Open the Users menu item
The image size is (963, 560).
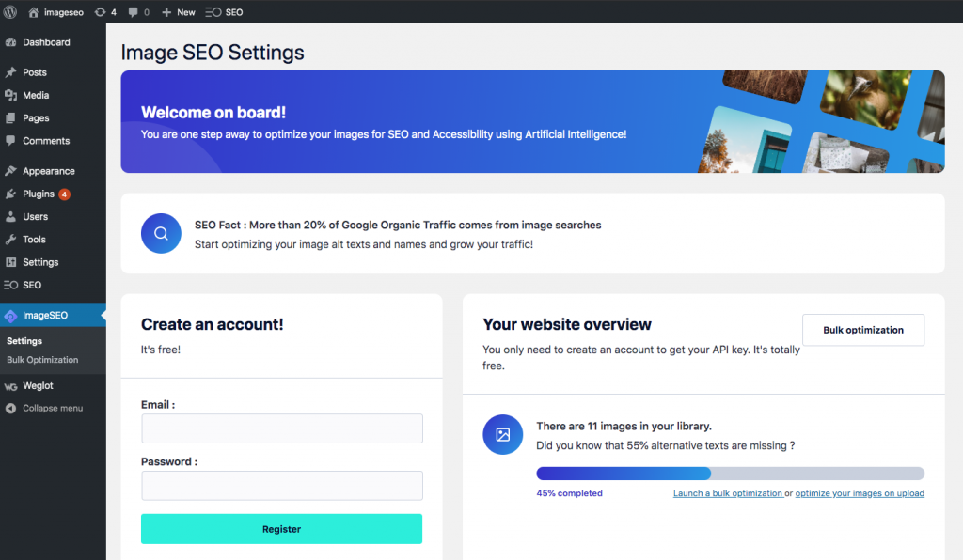point(35,216)
